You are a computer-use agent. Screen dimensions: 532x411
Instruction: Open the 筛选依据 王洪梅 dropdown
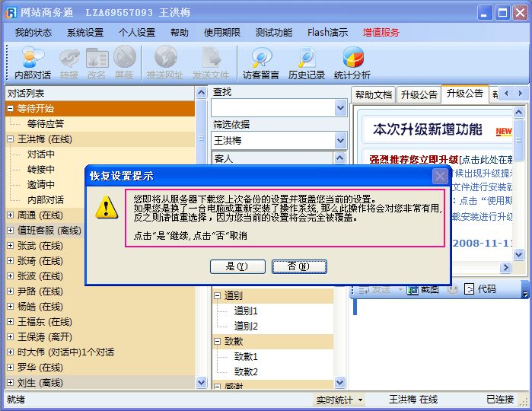pyautogui.click(x=340, y=141)
